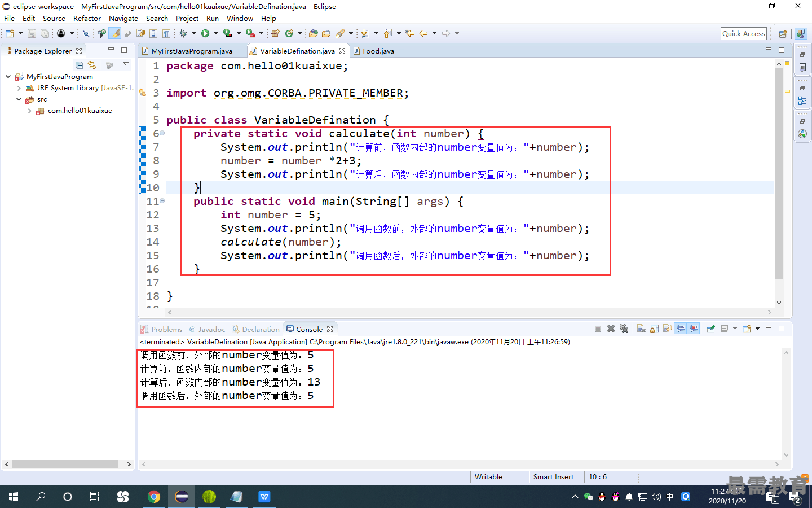Image resolution: width=812 pixels, height=508 pixels.
Task: Collapse the src folder node
Action: click(19, 99)
